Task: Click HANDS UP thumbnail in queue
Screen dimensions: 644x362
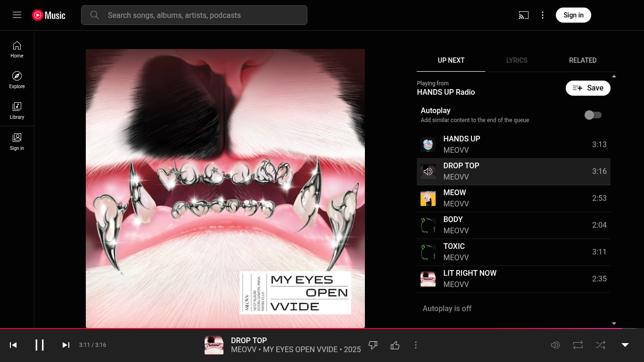Action: [428, 145]
